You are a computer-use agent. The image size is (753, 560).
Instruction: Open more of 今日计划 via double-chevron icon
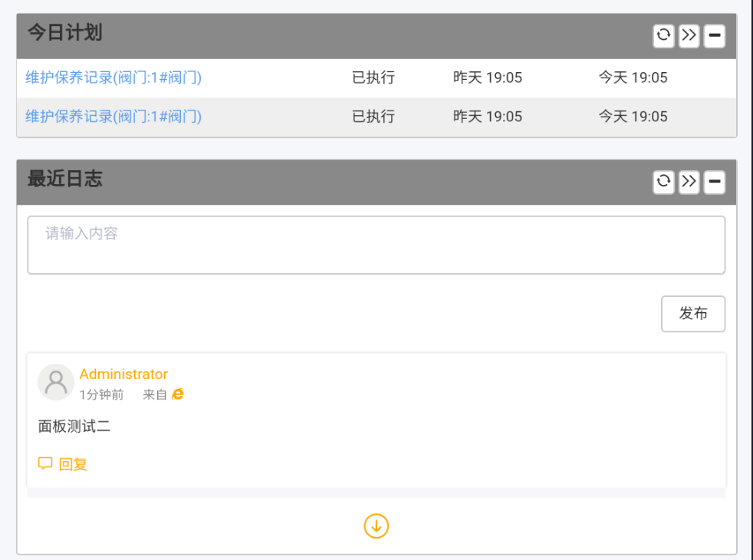[x=689, y=35]
